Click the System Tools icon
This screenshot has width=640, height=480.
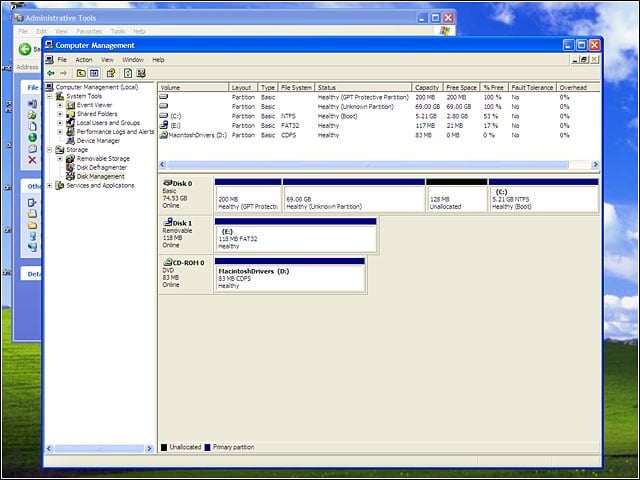(x=60, y=96)
